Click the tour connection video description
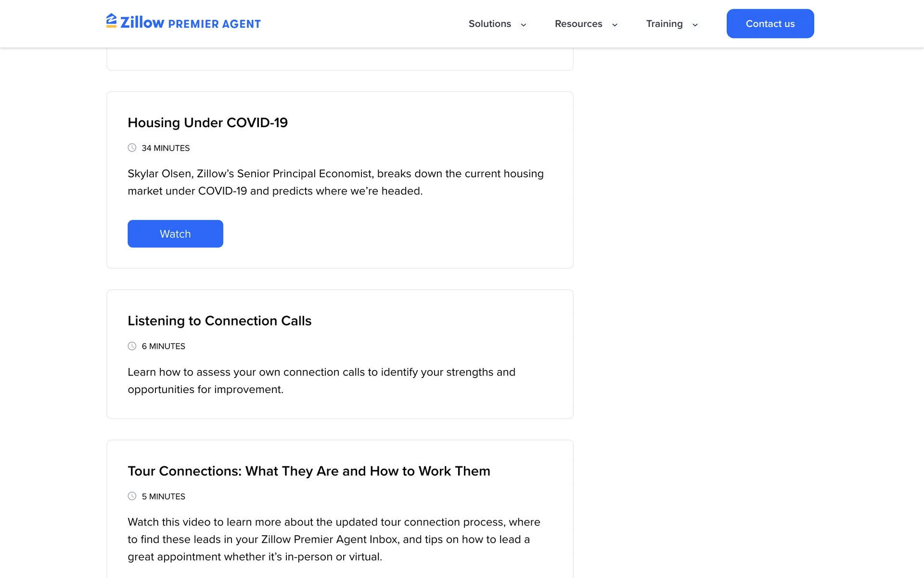The image size is (924, 578). [x=334, y=539]
